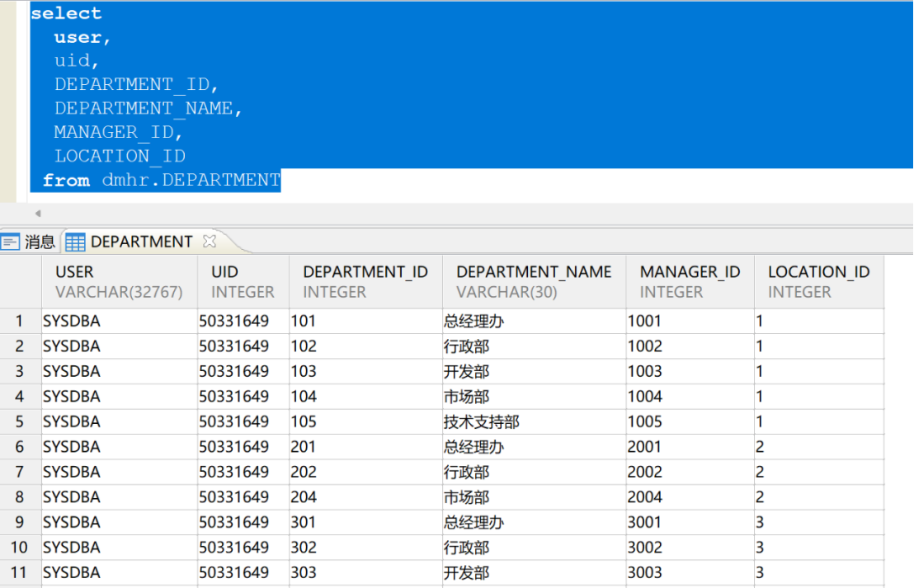Click the DEPARTMENT table grid icon
The image size is (914, 588).
(x=75, y=242)
